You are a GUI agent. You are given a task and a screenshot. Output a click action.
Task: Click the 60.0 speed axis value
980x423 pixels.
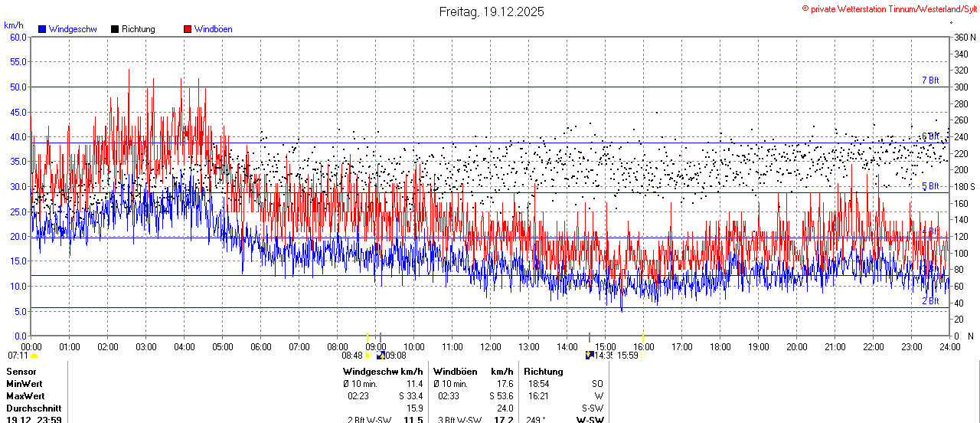point(18,37)
